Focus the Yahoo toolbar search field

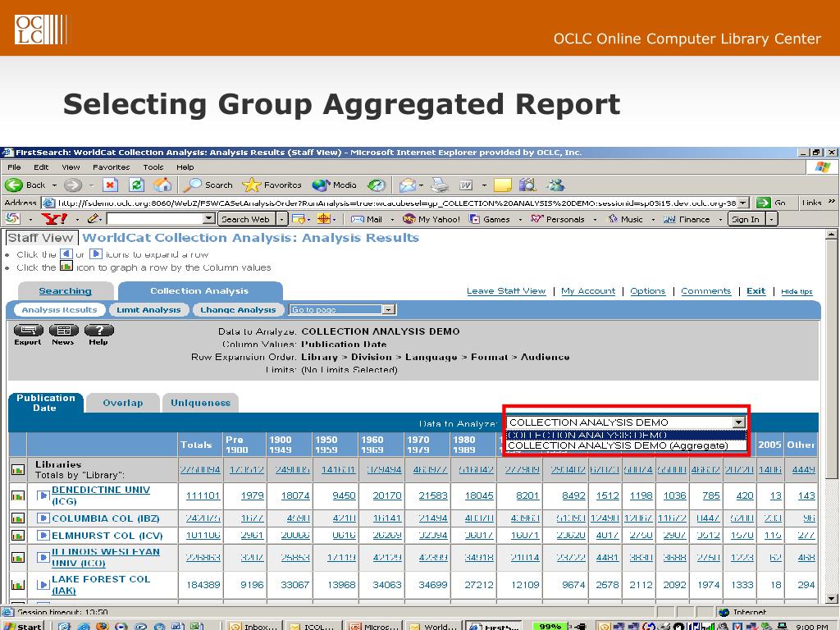tap(155, 219)
